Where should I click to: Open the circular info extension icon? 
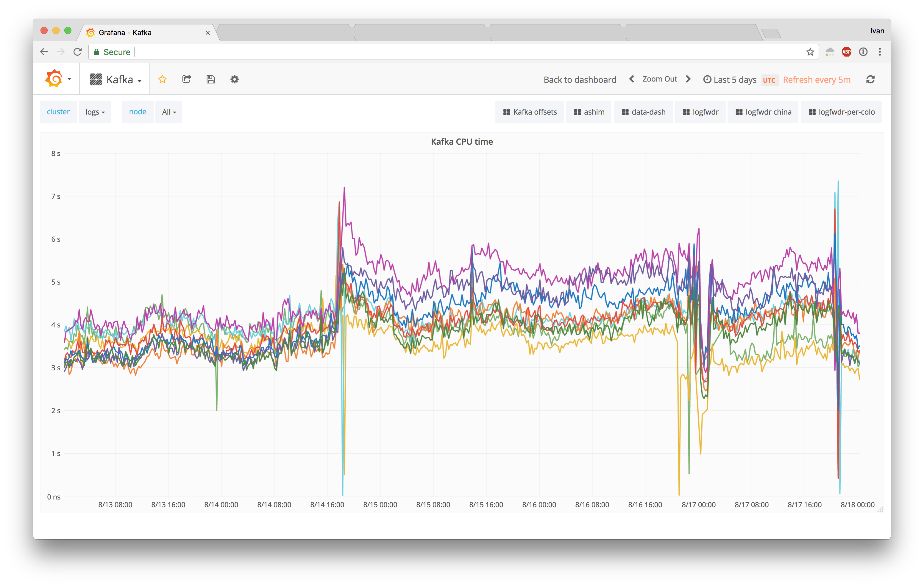tap(863, 52)
